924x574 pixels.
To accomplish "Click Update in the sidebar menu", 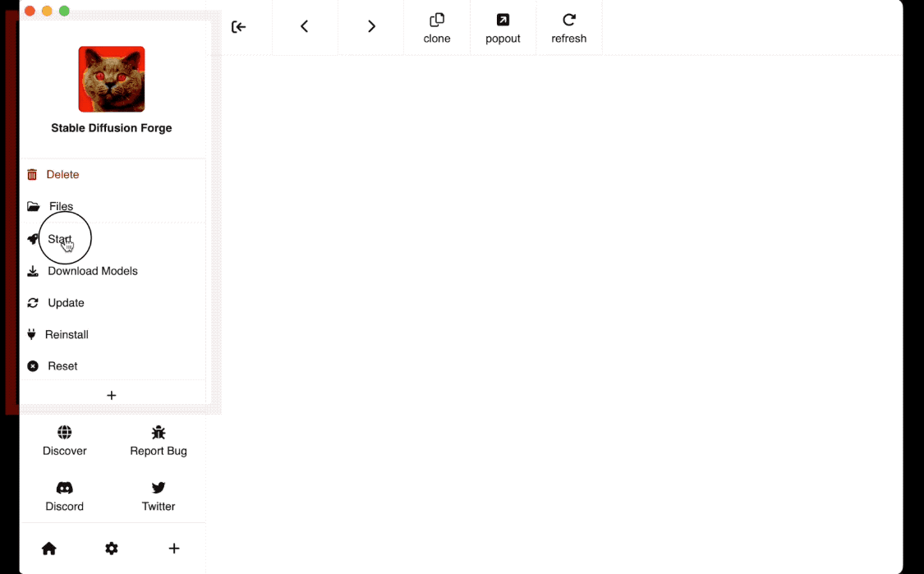I will click(x=66, y=303).
